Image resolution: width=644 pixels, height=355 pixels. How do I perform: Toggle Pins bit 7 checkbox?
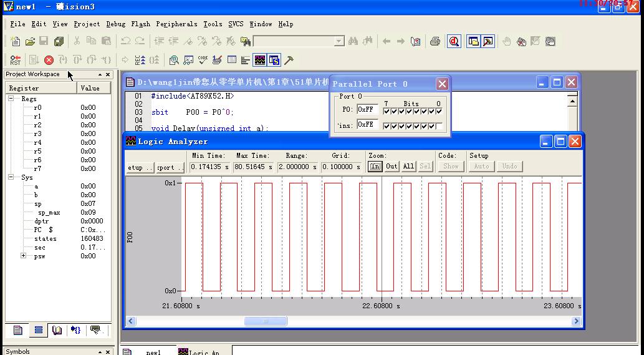point(386,126)
